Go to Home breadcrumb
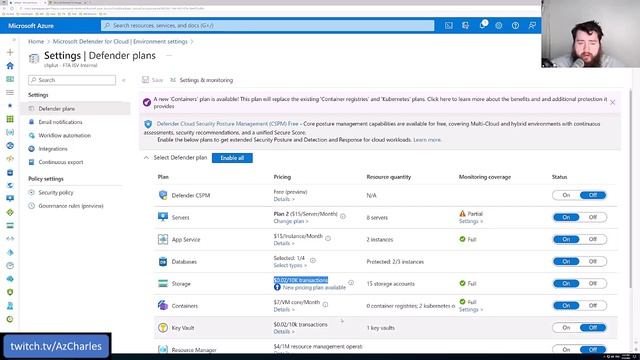The image size is (640, 360). [x=36, y=42]
